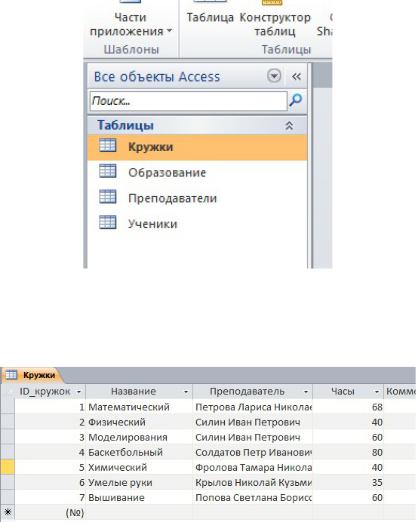Collapse the Таблицы group chevron
The width and height of the screenshot is (416, 522).
(289, 125)
